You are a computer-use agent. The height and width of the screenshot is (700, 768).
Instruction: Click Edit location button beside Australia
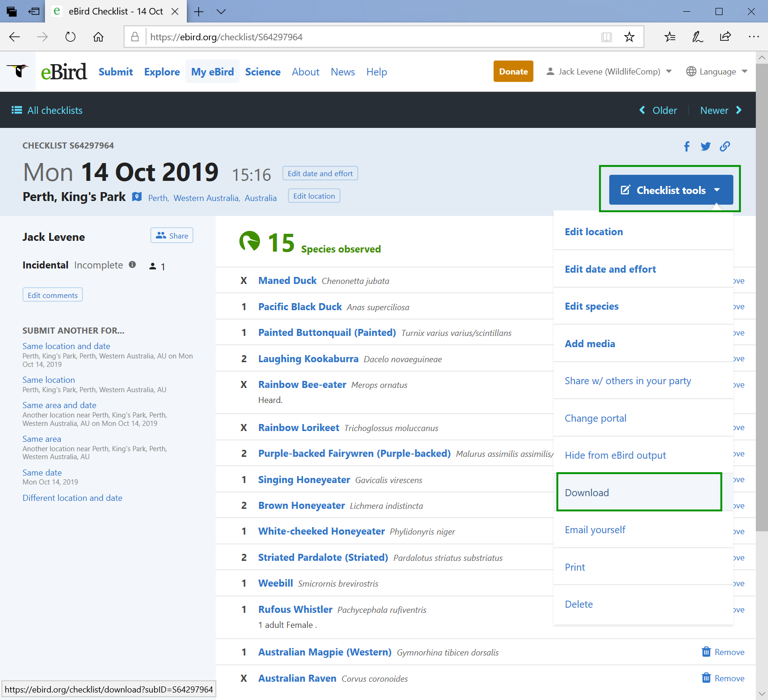pos(314,196)
